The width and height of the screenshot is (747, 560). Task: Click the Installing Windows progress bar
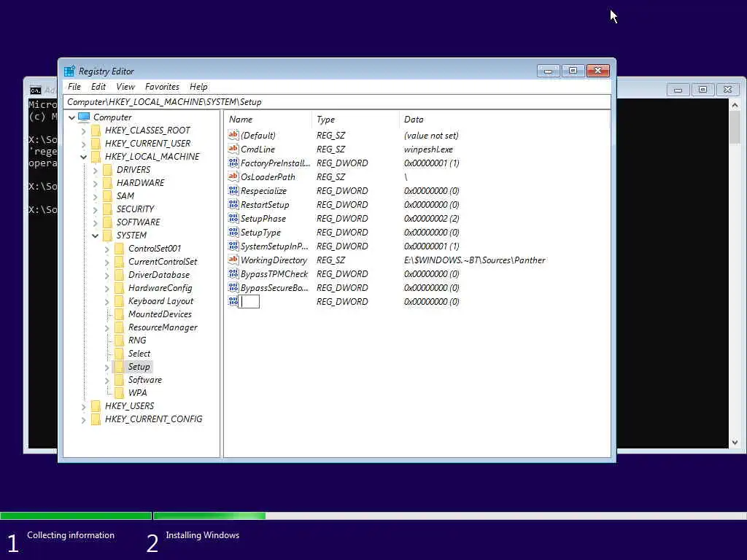[x=449, y=516]
